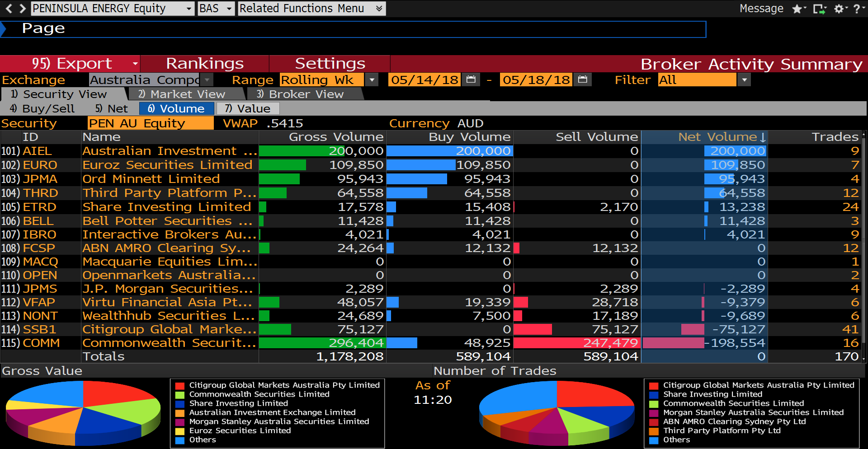Open the BAS function dropdown
868x449 pixels.
click(x=229, y=9)
